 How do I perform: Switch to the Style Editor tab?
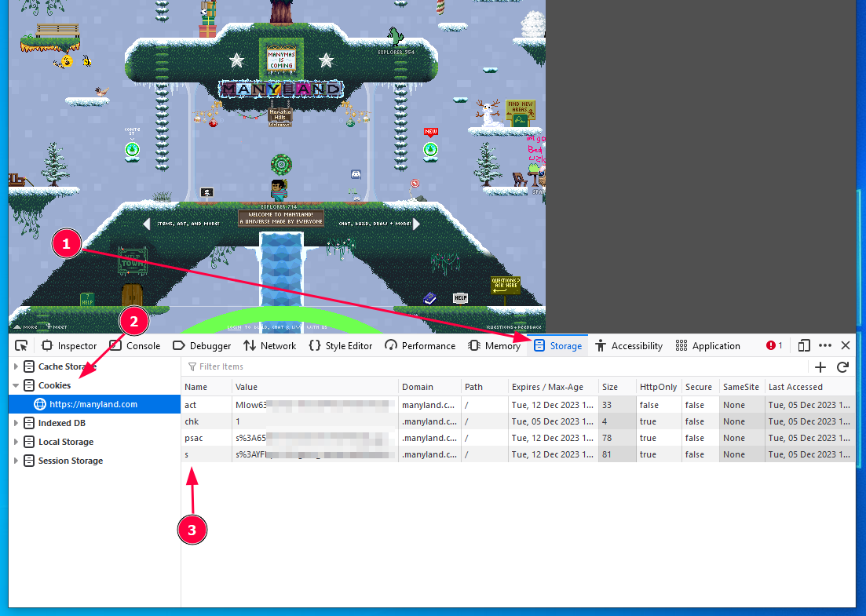click(x=341, y=345)
